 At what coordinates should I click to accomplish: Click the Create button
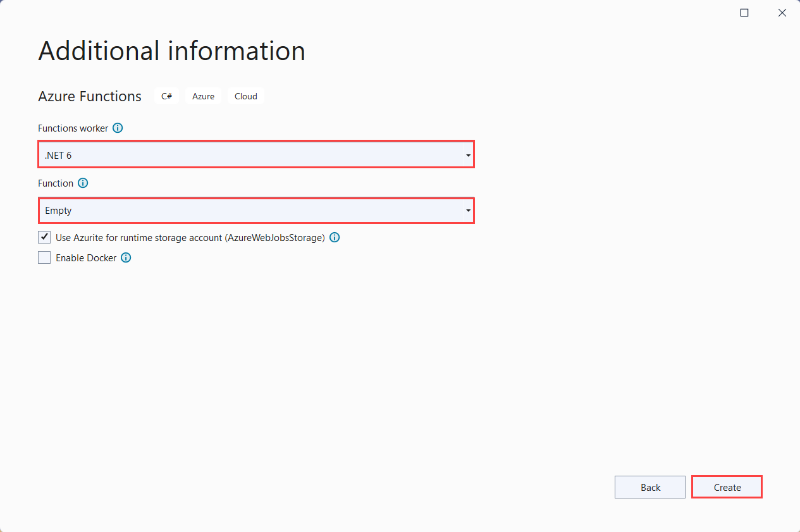pos(727,487)
